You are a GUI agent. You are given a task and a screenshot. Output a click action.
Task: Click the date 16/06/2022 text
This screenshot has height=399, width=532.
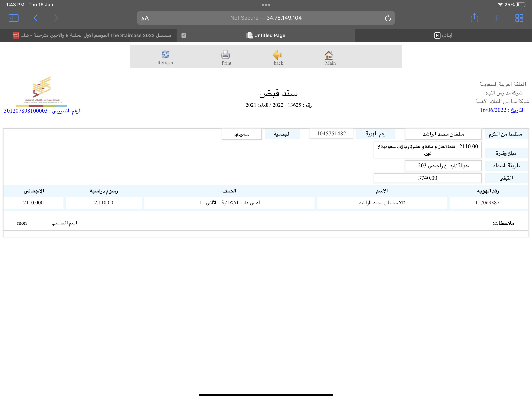click(493, 110)
